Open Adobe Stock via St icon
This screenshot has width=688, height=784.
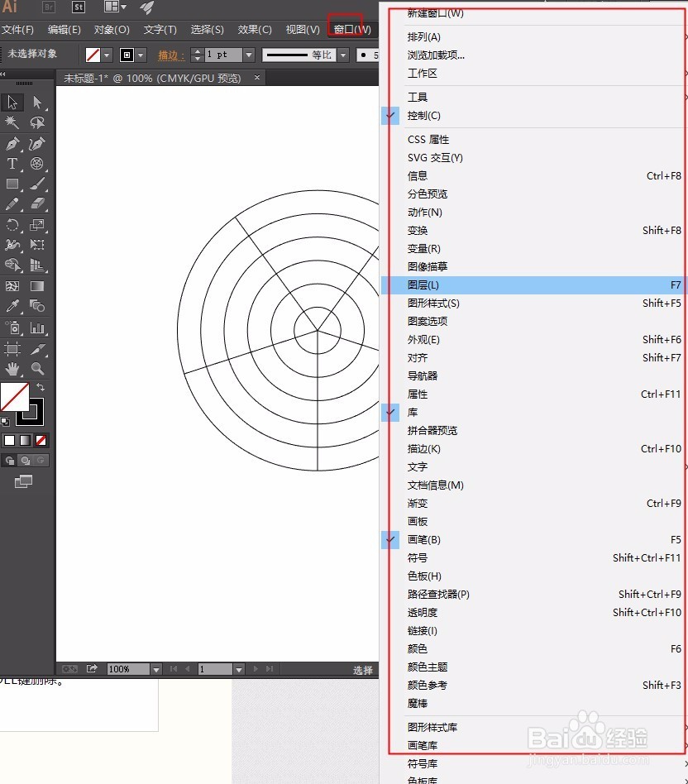(79, 7)
